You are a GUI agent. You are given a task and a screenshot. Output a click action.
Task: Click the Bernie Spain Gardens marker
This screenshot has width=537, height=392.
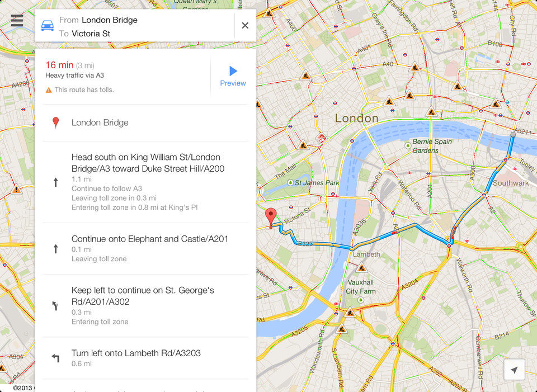pyautogui.click(x=408, y=145)
